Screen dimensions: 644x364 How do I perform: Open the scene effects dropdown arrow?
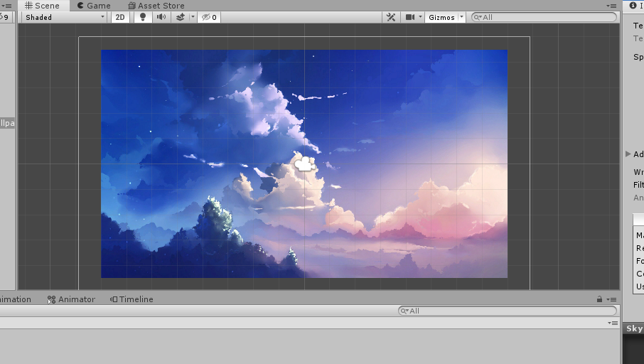click(x=193, y=17)
